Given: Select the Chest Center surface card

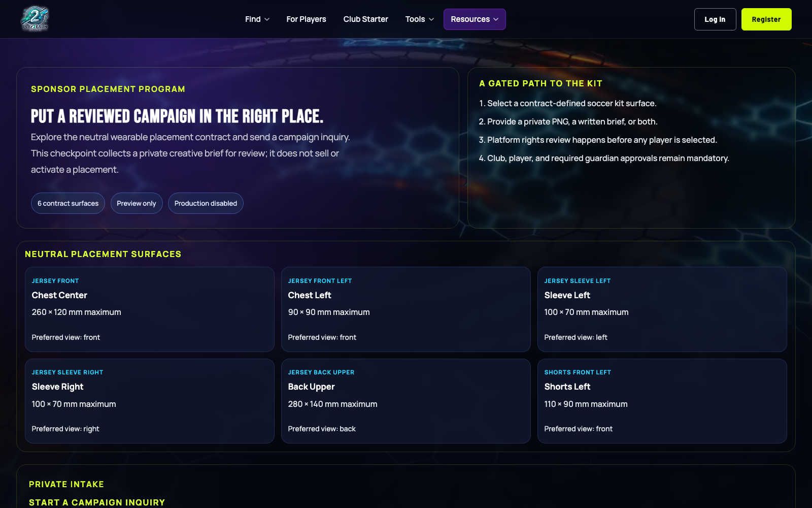Looking at the screenshot, I should click(x=150, y=309).
